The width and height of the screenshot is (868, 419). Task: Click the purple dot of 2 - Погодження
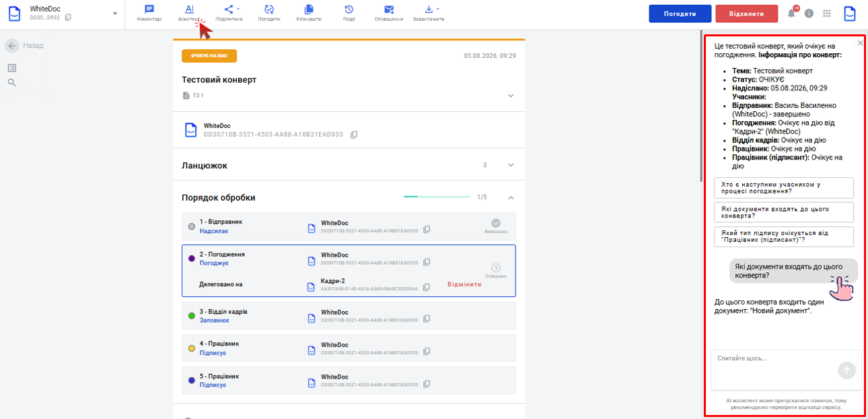click(192, 258)
